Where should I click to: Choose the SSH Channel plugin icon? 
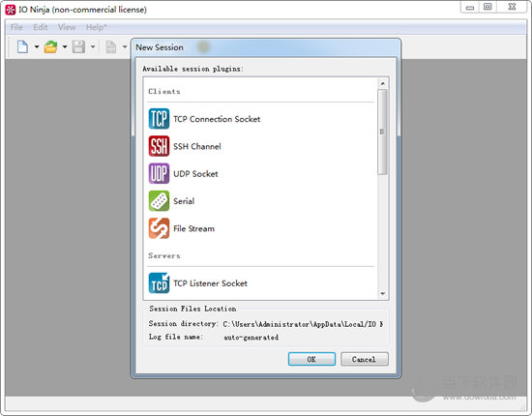(x=159, y=146)
